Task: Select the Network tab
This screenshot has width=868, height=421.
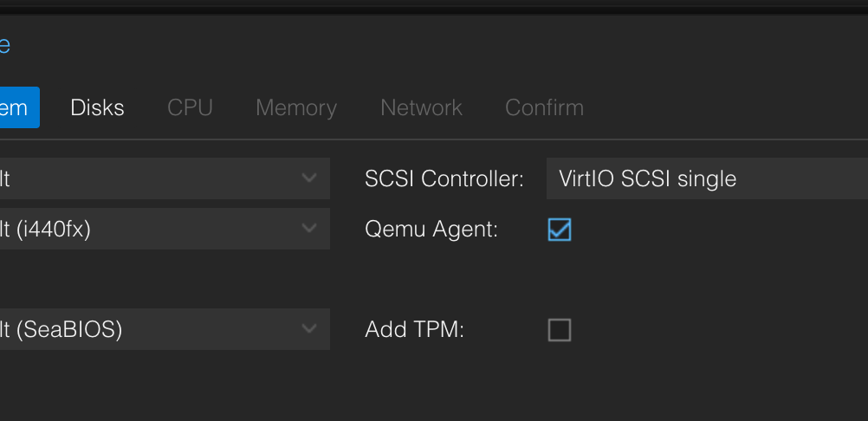Action: point(421,107)
